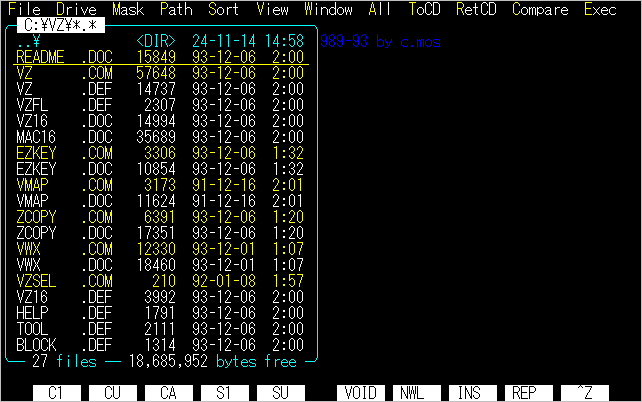Select the ToCD menu item
This screenshot has height=402, width=642.
pos(425,9)
